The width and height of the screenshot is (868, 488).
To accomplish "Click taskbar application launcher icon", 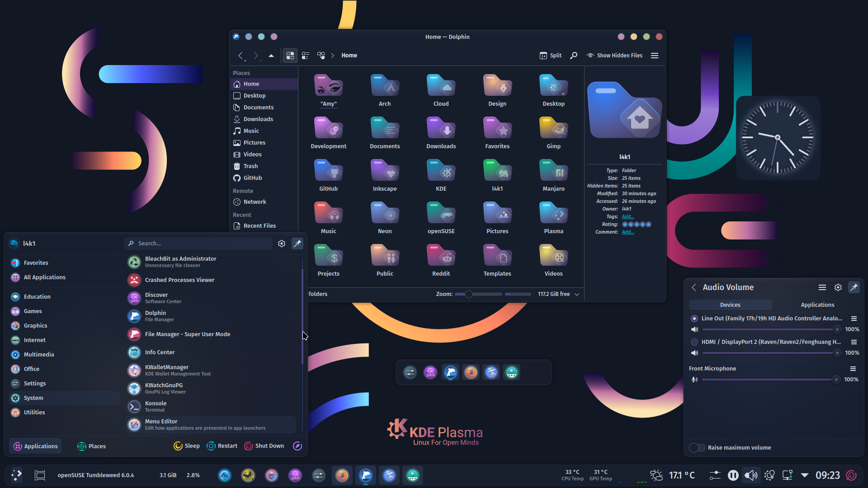I will click(x=17, y=475).
